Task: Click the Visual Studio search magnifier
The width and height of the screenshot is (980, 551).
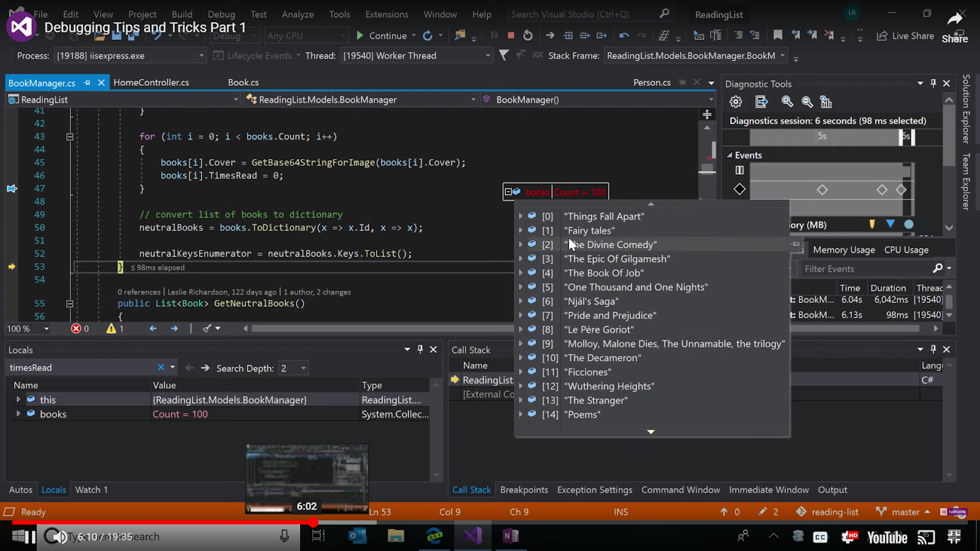Action: pyautogui.click(x=665, y=13)
